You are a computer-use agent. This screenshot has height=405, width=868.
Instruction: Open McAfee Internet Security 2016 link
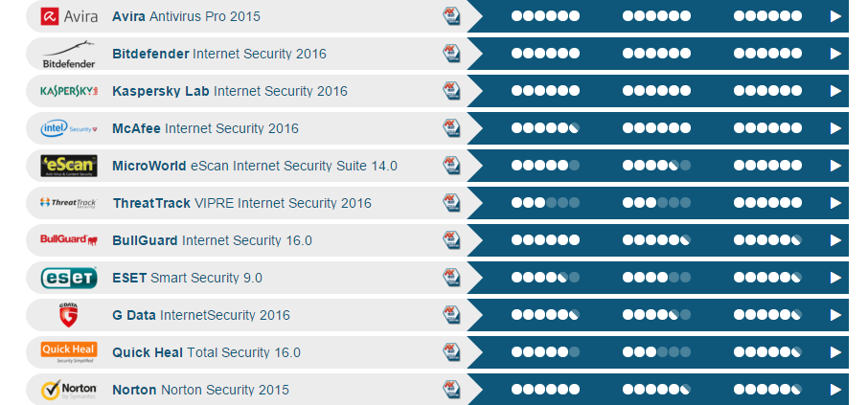205,128
